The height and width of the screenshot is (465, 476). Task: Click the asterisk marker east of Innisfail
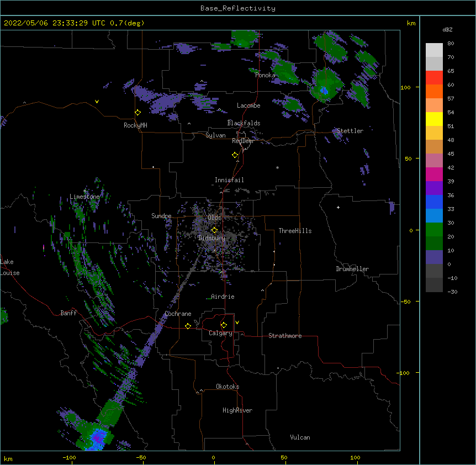pyautogui.click(x=277, y=168)
